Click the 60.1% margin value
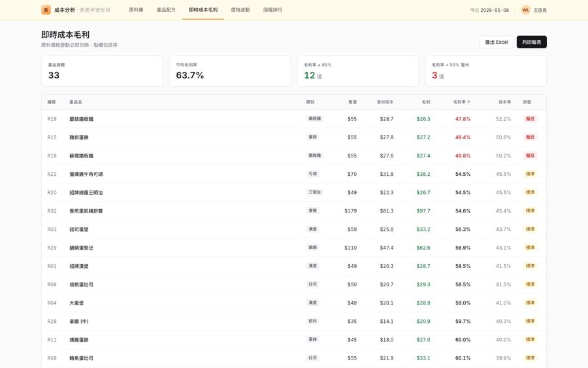The width and height of the screenshot is (588, 368). click(x=463, y=358)
